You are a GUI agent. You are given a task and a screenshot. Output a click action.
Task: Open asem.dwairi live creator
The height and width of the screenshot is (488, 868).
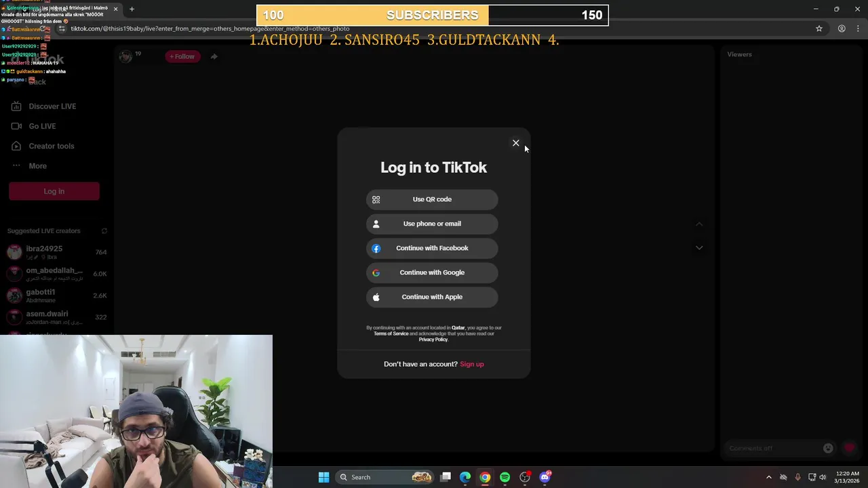(x=57, y=317)
